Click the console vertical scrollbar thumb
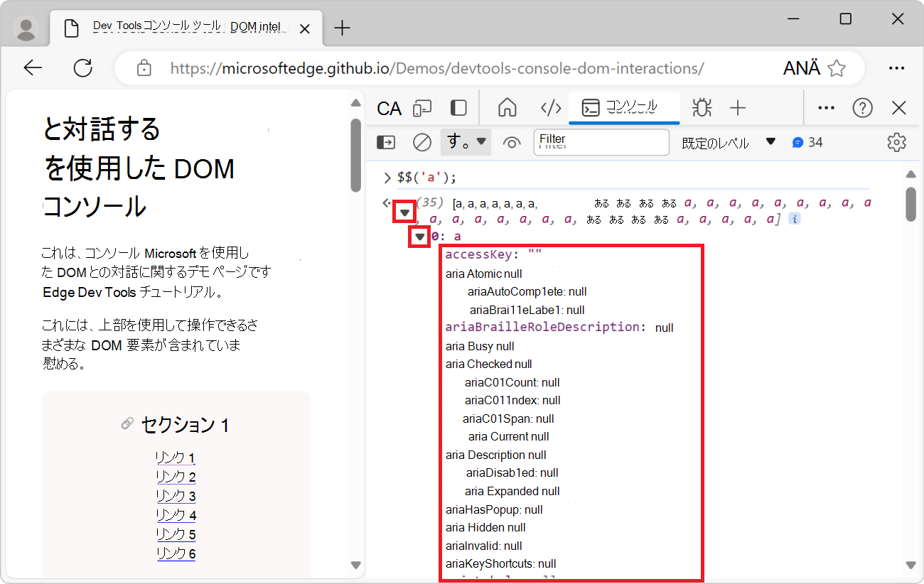 tap(910, 204)
